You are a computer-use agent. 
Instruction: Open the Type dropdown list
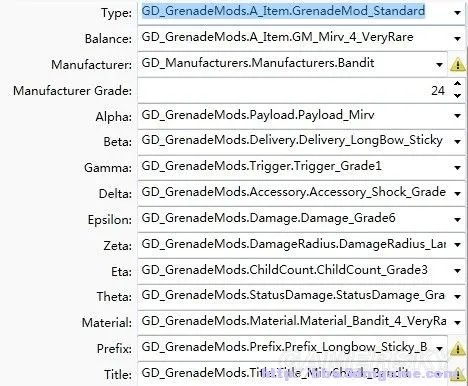pyautogui.click(x=458, y=13)
